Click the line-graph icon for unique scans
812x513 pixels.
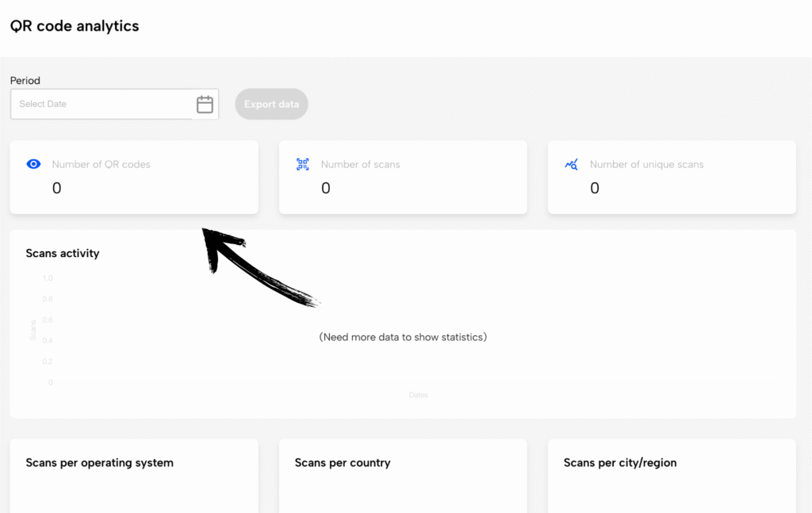[x=572, y=164]
